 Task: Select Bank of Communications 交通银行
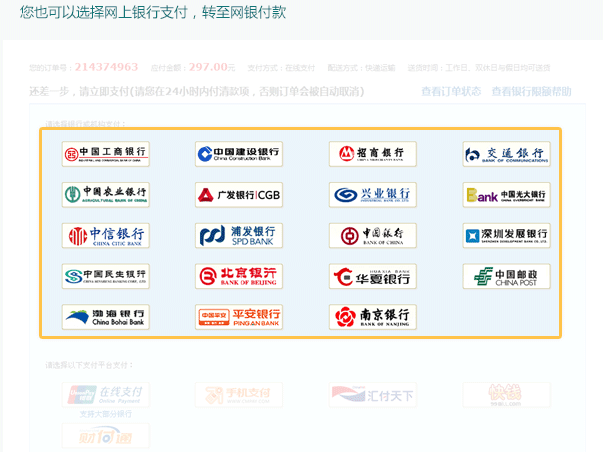pos(506,154)
